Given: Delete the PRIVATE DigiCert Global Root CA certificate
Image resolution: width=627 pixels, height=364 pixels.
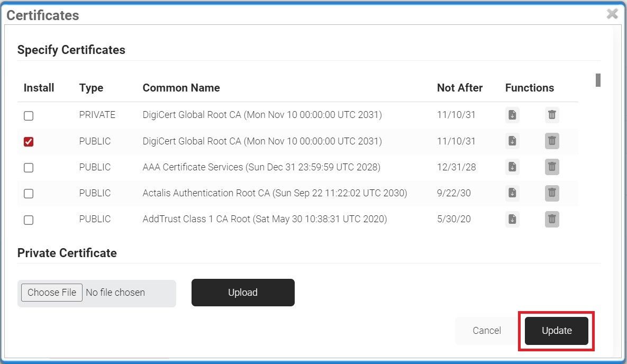Looking at the screenshot, I should click(x=552, y=115).
